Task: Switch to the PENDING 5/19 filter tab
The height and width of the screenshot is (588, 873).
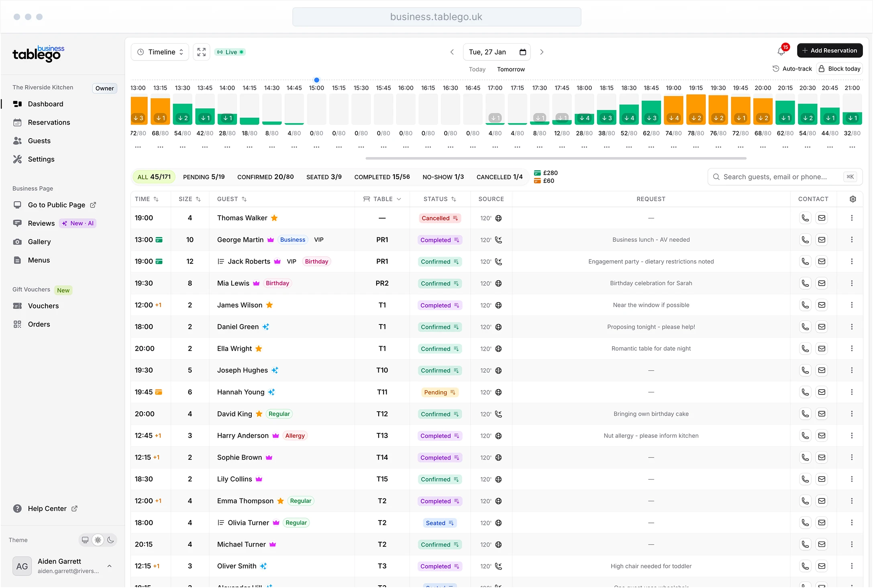Action: [x=204, y=177]
